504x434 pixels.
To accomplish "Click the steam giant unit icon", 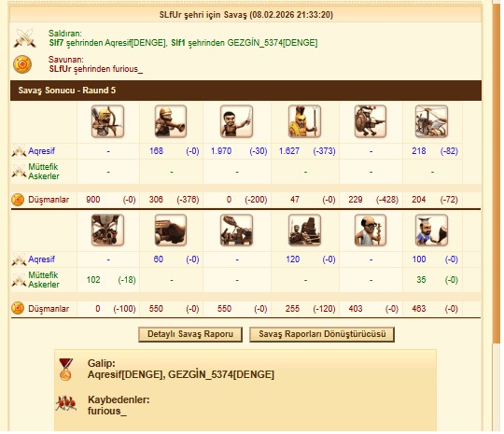I will tap(371, 121).
